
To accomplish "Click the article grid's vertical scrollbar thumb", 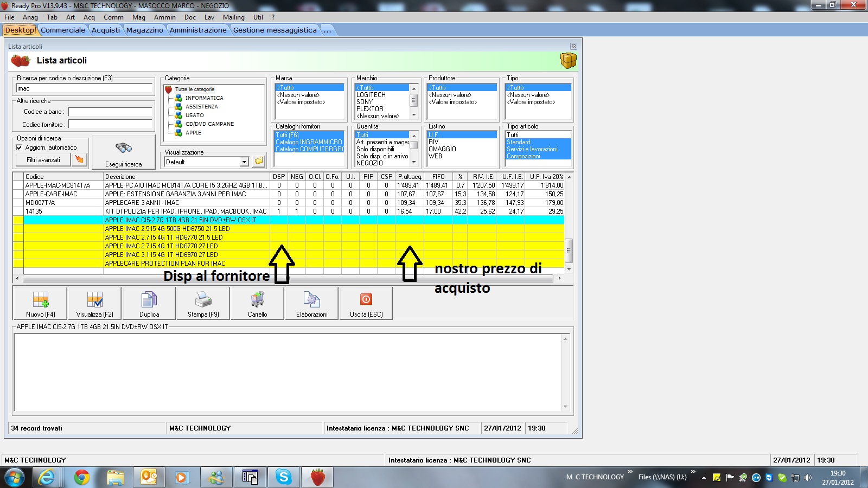I will (569, 250).
